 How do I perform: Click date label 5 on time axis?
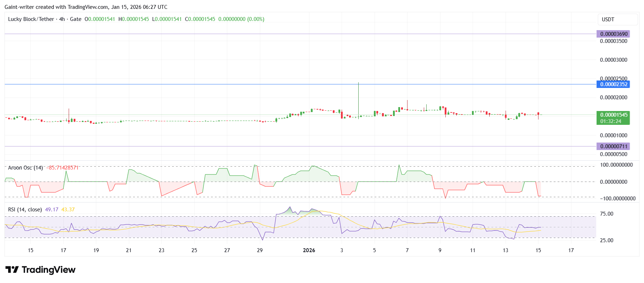pyautogui.click(x=375, y=250)
